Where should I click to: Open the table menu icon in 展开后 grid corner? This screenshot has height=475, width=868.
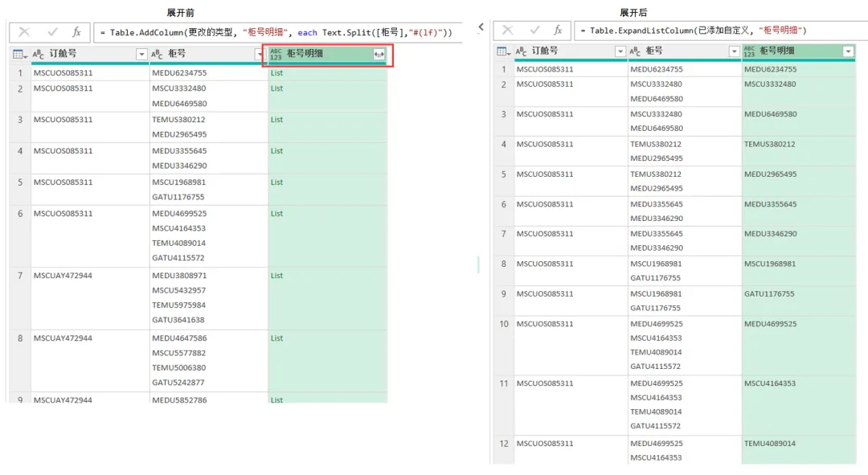(x=503, y=51)
